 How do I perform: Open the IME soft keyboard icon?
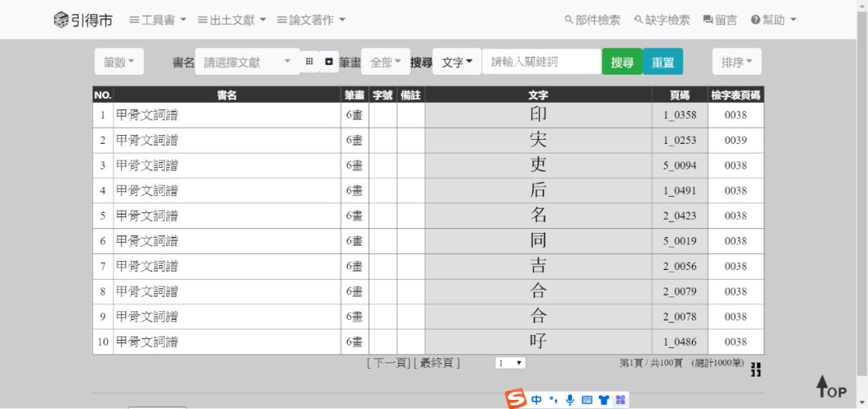(588, 399)
